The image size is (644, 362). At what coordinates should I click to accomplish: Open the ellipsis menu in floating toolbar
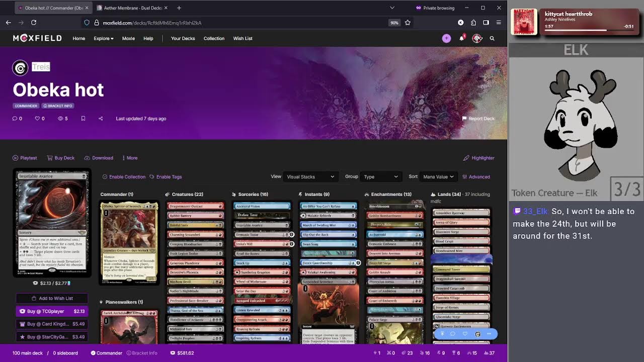[489, 334]
